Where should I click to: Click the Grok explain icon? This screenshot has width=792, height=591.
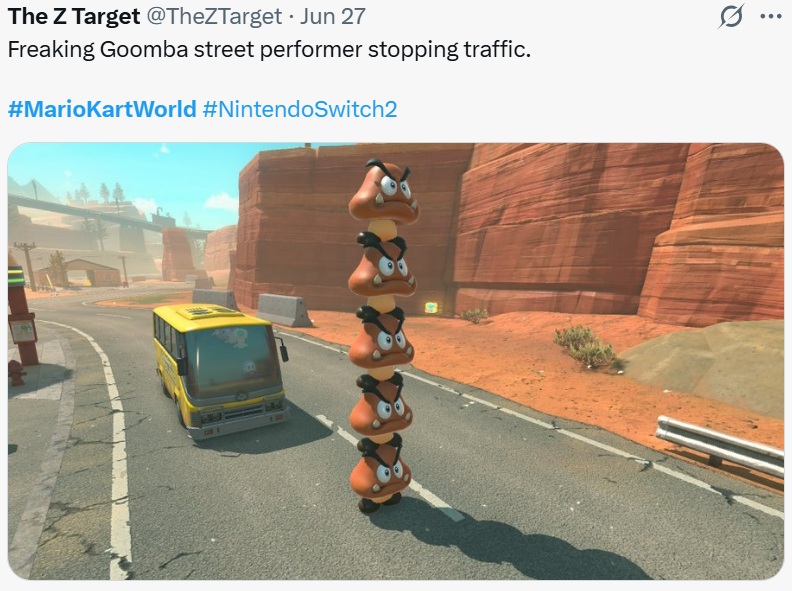click(x=731, y=16)
